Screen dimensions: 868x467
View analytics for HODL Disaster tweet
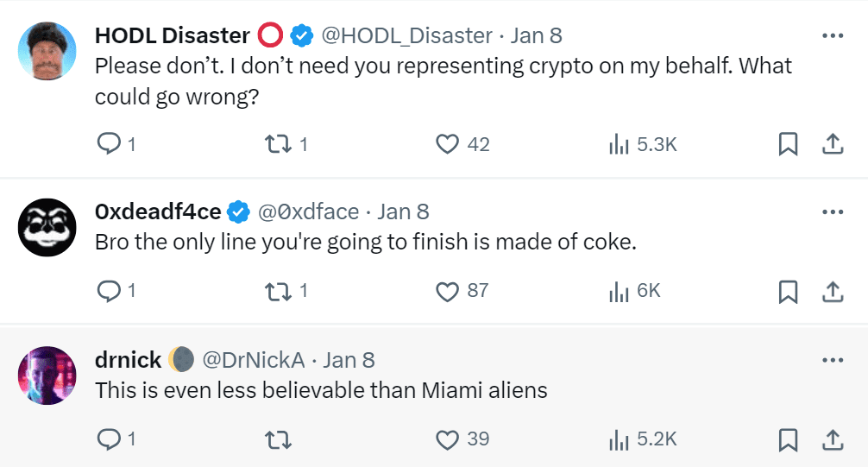coord(619,144)
